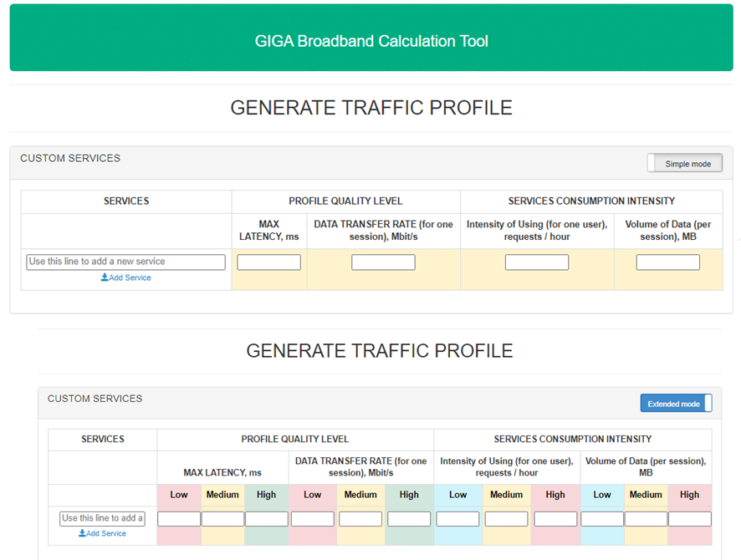The image size is (741, 560).
Task: Select the Medium Intensity of Using input
Action: 506,519
